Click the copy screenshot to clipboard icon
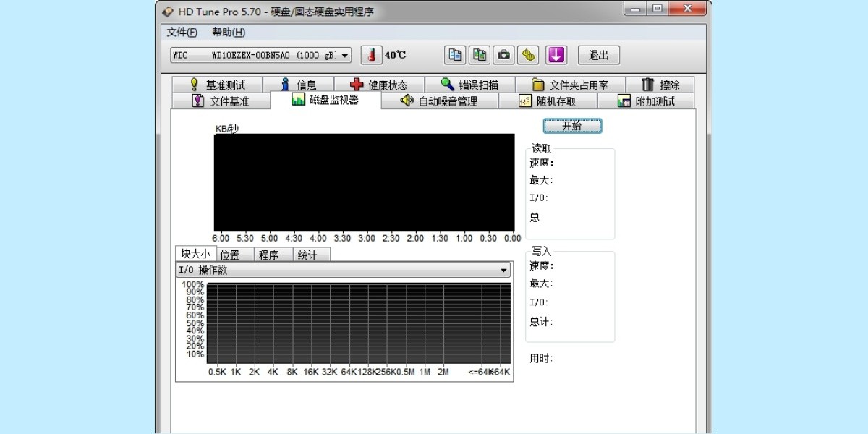The width and height of the screenshot is (868, 434). 480,55
